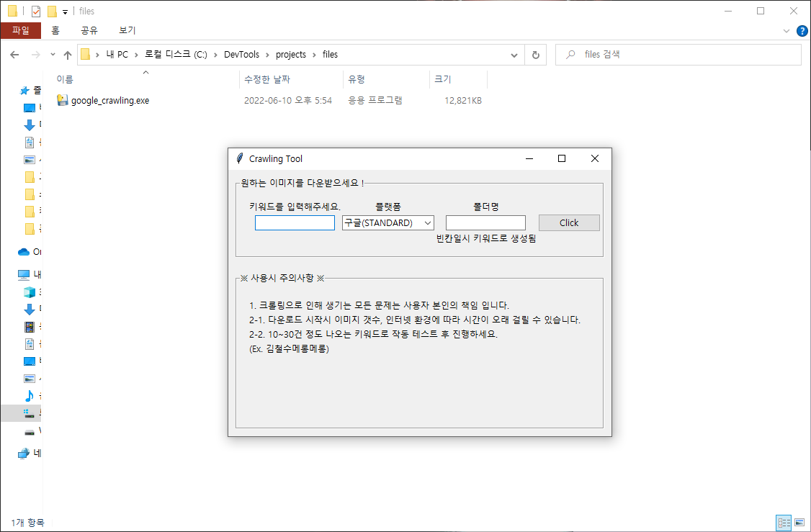Open the Quick Access Toolbar customize dropdown
This screenshot has width=811, height=532.
[x=65, y=12]
